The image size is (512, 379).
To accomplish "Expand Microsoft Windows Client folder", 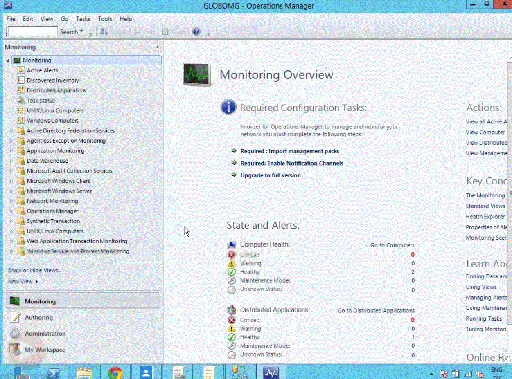I will (11, 181).
